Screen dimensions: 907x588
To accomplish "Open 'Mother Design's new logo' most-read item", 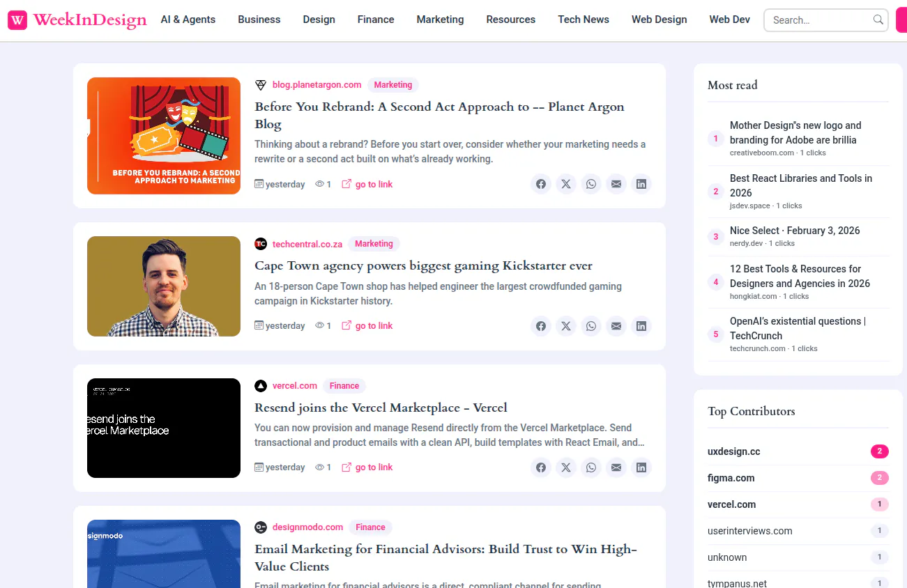I will 795,132.
